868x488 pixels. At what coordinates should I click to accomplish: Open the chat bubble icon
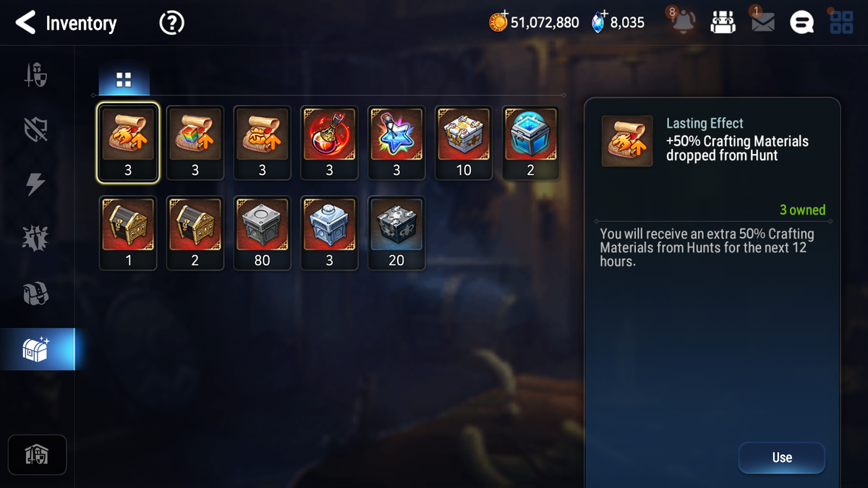point(801,22)
